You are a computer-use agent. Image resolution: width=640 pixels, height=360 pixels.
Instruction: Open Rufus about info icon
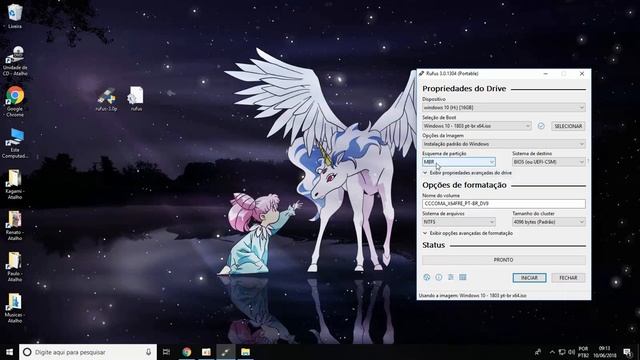439,277
